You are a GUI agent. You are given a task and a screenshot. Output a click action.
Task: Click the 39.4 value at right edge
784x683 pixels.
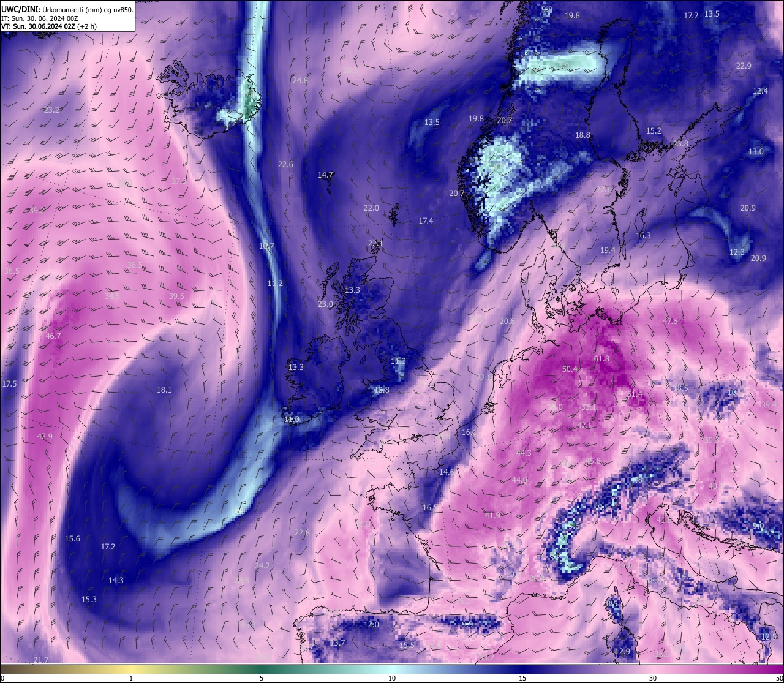[767, 404]
